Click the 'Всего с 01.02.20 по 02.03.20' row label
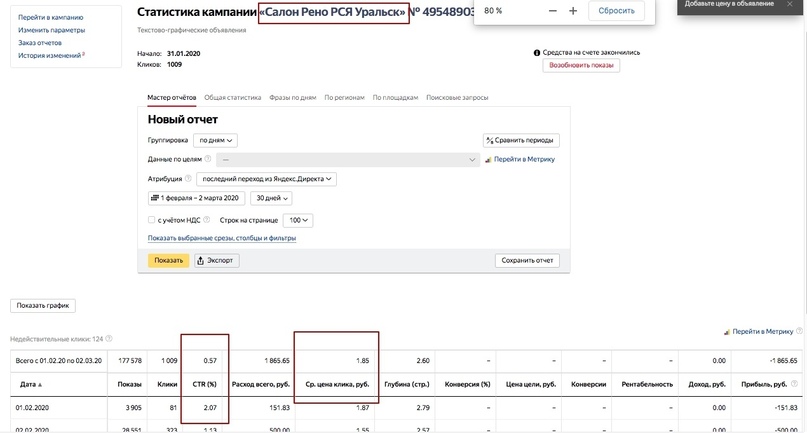Viewport: 807px width, 433px height. tap(58, 361)
